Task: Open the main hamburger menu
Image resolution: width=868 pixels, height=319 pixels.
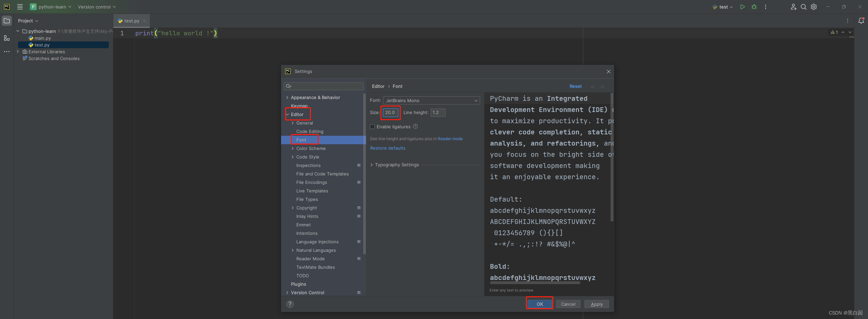Action: 20,7
